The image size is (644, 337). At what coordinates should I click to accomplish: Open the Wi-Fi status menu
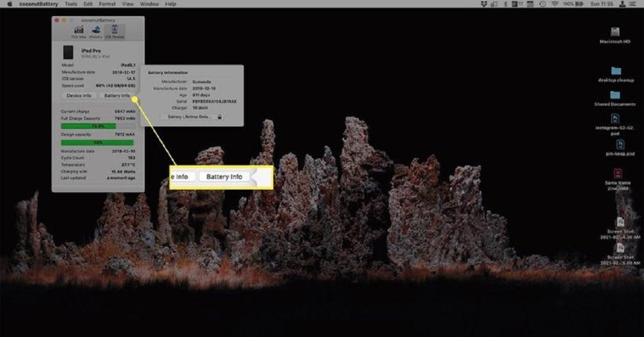click(x=555, y=4)
